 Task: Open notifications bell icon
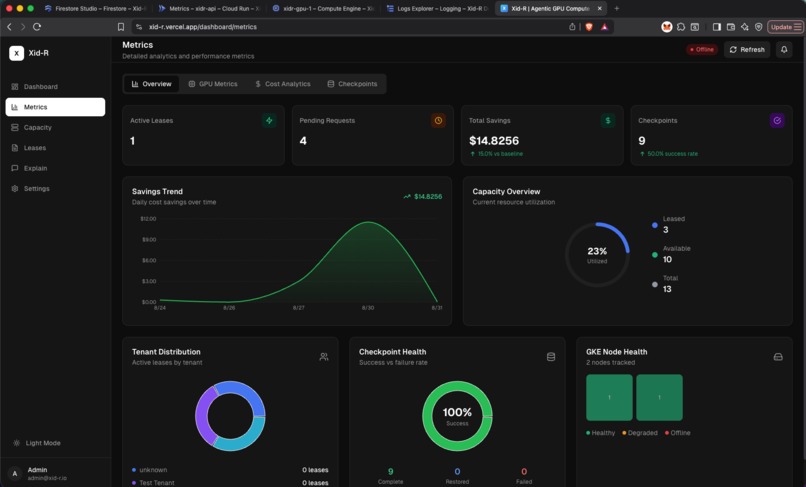point(784,49)
